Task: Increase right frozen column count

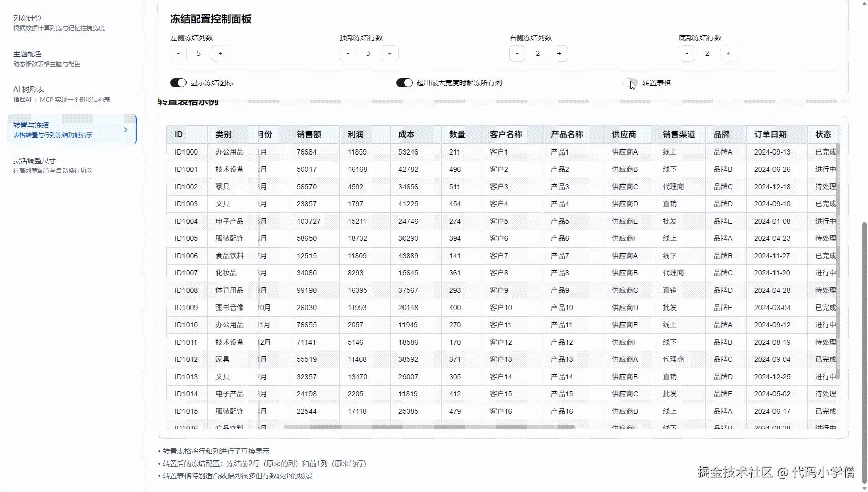Action: [559, 53]
